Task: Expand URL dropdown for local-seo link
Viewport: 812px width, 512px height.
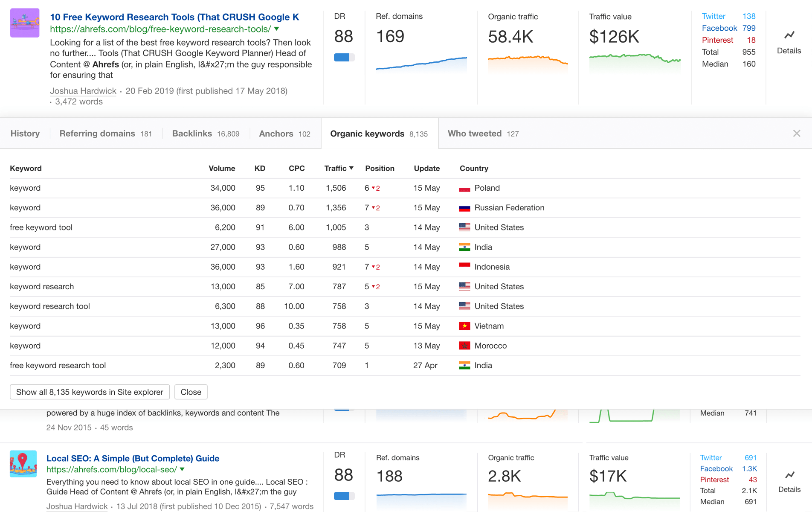Action: (182, 469)
